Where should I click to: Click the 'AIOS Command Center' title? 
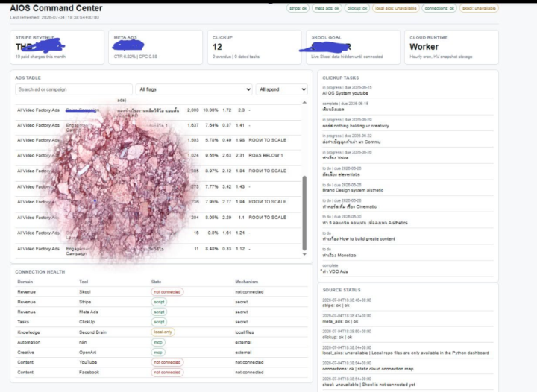tap(56, 8)
